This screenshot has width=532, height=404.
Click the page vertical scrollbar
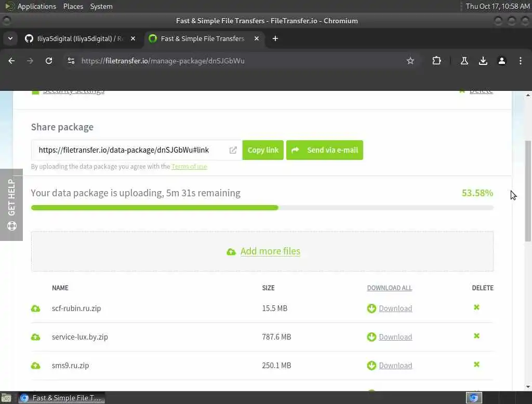(x=528, y=191)
